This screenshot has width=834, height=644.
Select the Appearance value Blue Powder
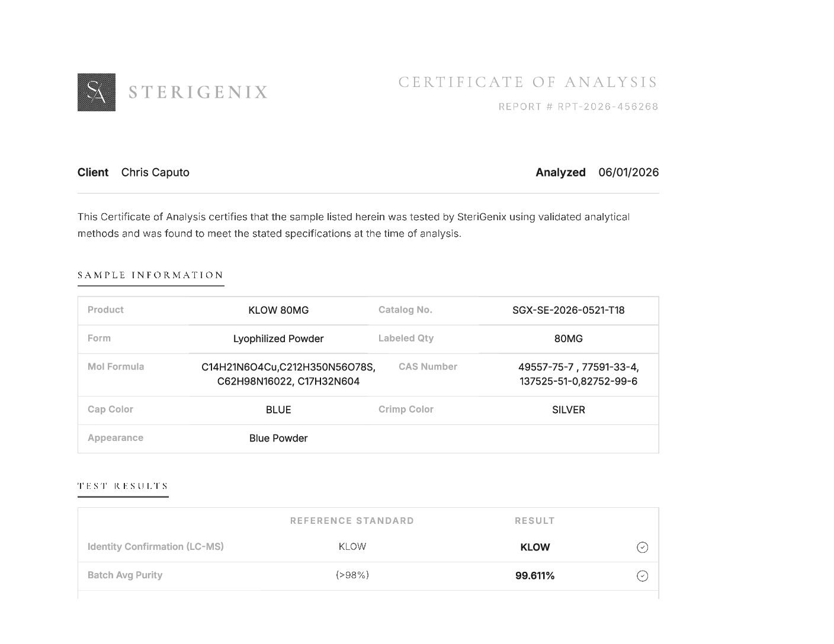(x=278, y=438)
